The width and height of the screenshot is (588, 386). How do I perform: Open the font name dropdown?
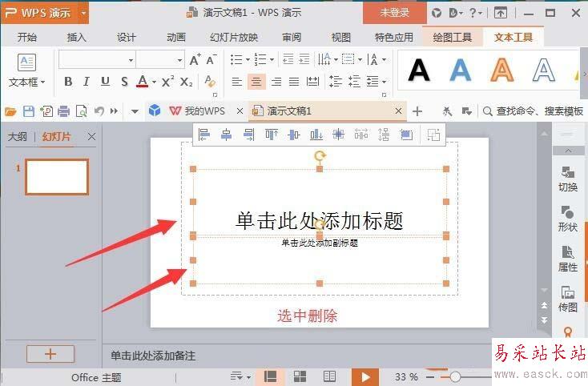coord(131,60)
